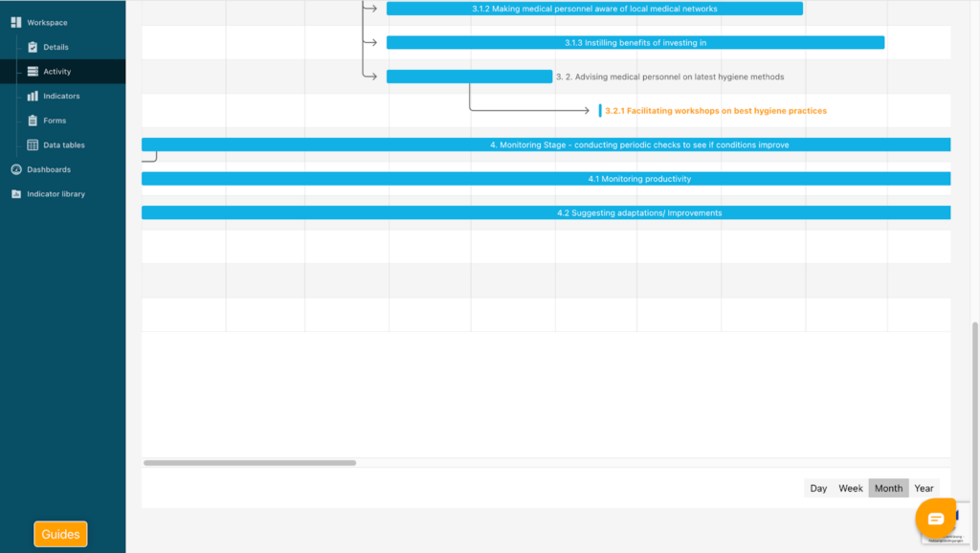Switch the Gantt view to Year
The width and height of the screenshot is (980, 553).
click(x=924, y=488)
